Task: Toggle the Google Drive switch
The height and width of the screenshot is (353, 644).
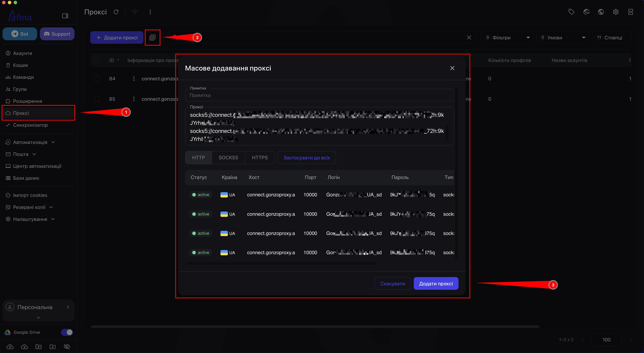Action: (x=67, y=332)
